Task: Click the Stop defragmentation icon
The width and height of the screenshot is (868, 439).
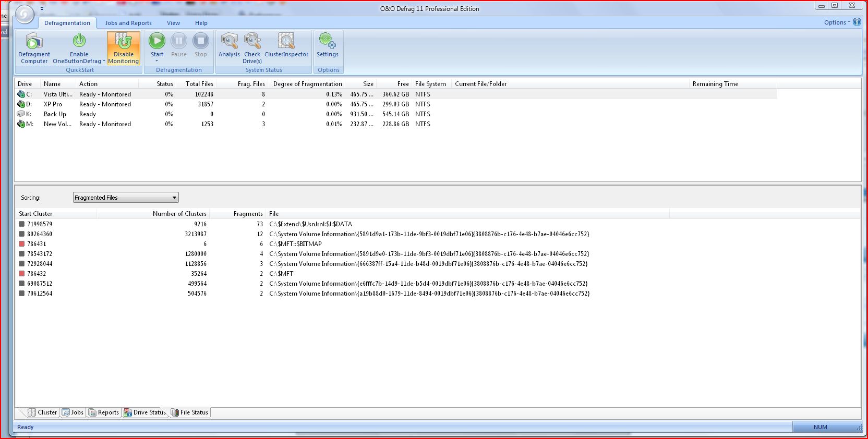Action: click(201, 41)
